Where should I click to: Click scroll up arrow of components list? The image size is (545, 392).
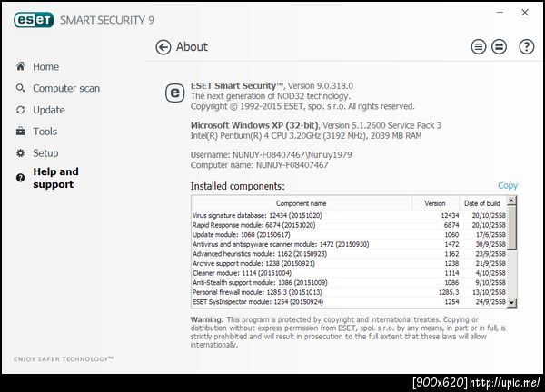point(512,202)
